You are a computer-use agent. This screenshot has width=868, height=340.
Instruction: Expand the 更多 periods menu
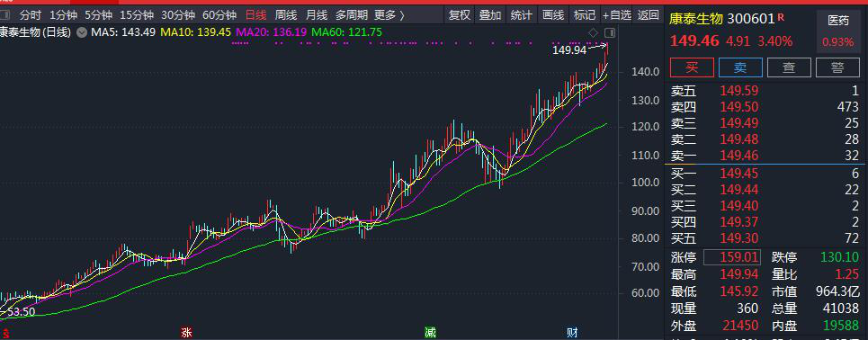coord(389,15)
